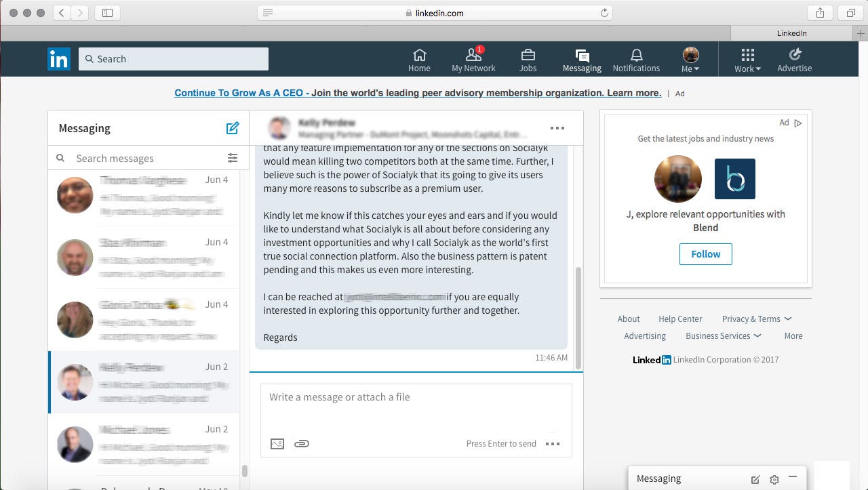The height and width of the screenshot is (490, 868).
Task: Expand the Work apps dropdown
Action: 747,60
